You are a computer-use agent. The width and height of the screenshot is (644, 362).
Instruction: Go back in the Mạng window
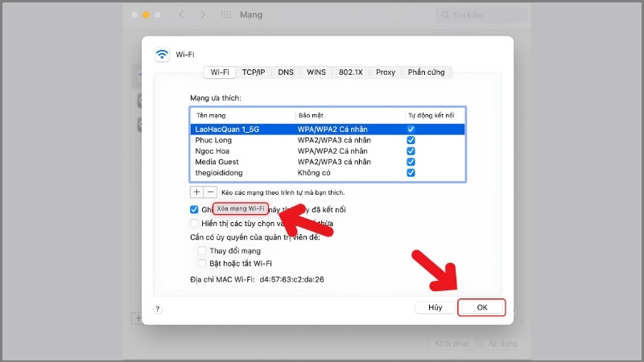tap(182, 14)
